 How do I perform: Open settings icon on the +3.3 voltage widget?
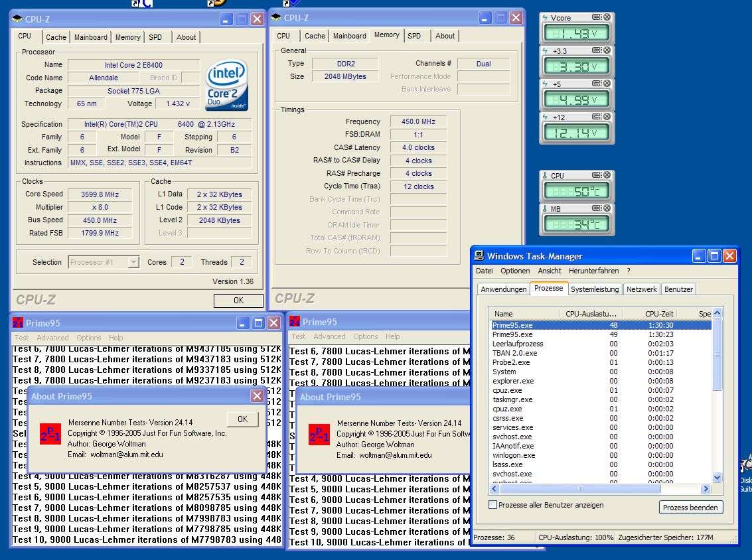pos(597,50)
